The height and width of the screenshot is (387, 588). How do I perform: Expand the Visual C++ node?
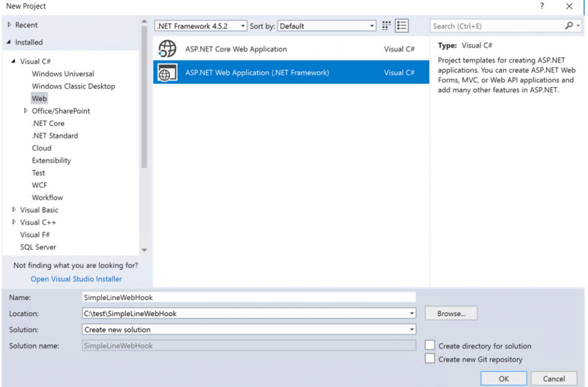pyautogui.click(x=14, y=222)
